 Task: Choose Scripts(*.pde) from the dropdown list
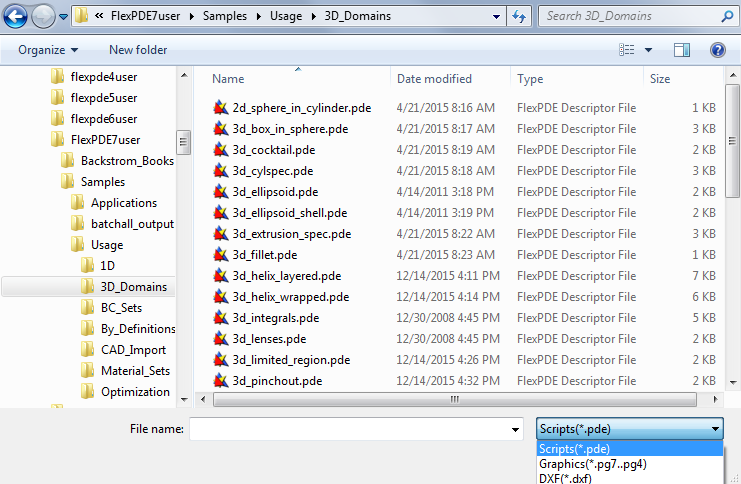[630, 449]
